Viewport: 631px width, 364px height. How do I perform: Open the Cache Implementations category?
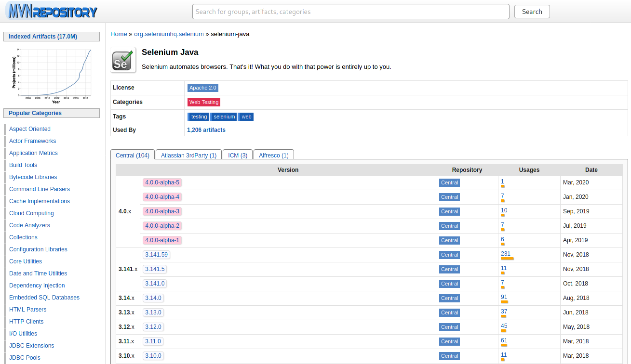pos(40,201)
